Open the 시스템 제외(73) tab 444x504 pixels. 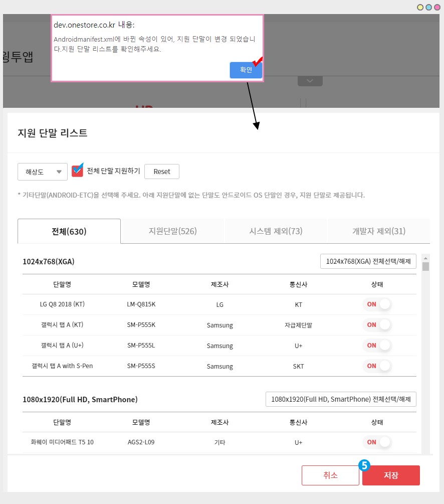click(275, 231)
